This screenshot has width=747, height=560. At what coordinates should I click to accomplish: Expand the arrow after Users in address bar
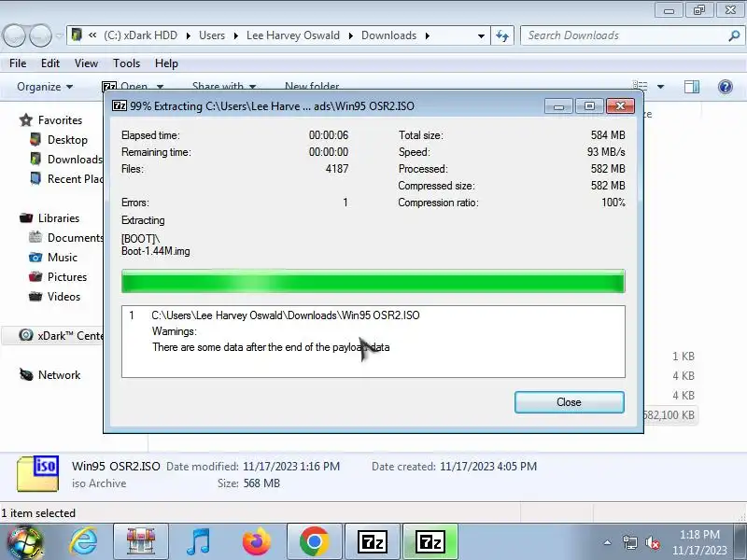pos(235,35)
